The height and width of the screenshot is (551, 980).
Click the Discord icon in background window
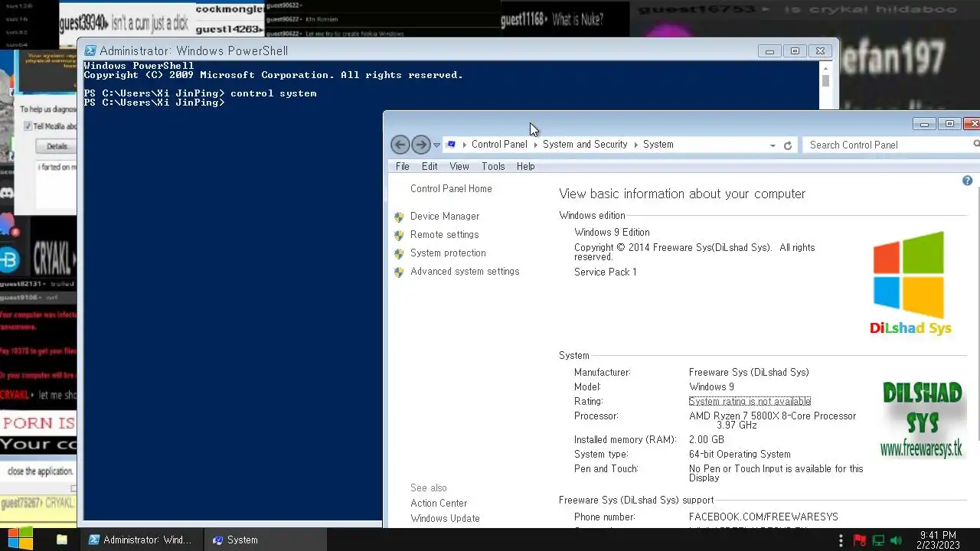click(7, 194)
